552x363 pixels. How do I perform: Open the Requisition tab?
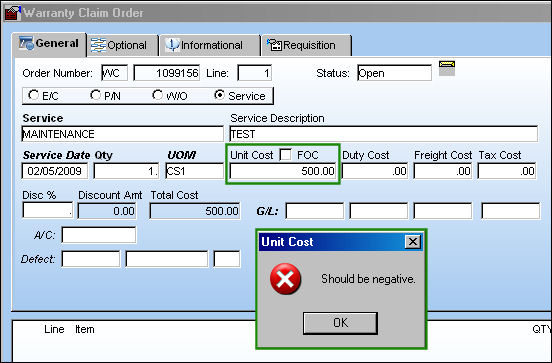click(306, 45)
